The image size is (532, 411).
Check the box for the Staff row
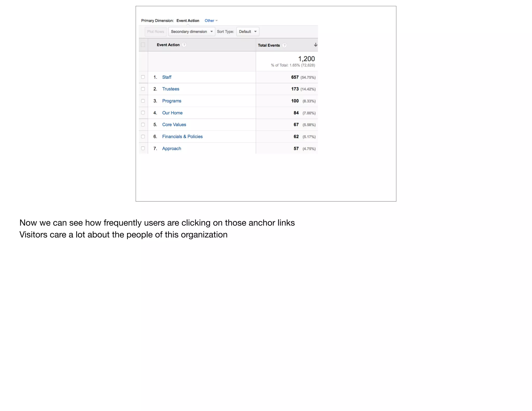pos(143,77)
